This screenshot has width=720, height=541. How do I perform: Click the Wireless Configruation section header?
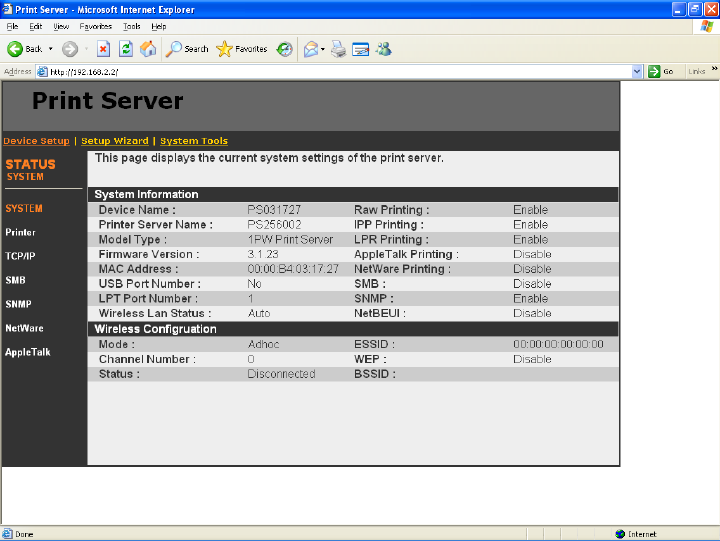353,329
